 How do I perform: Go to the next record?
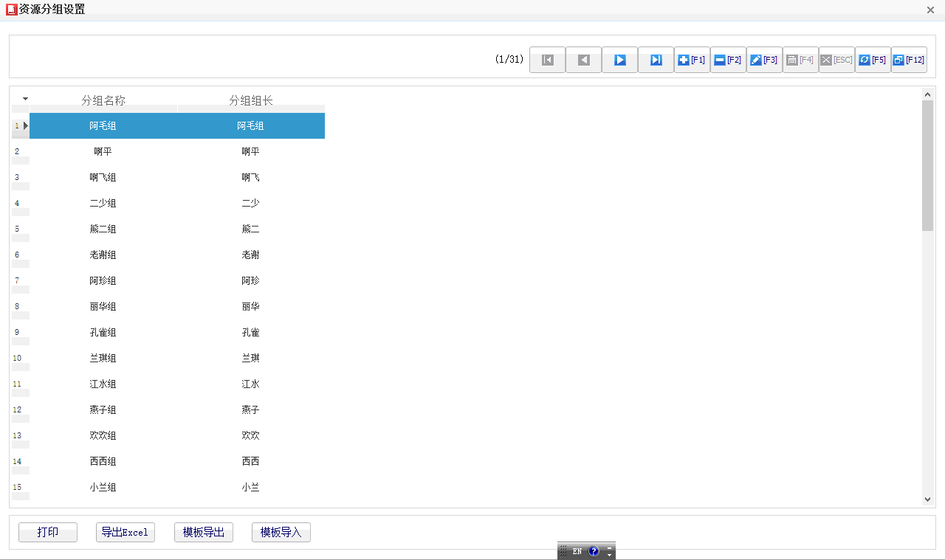point(619,60)
